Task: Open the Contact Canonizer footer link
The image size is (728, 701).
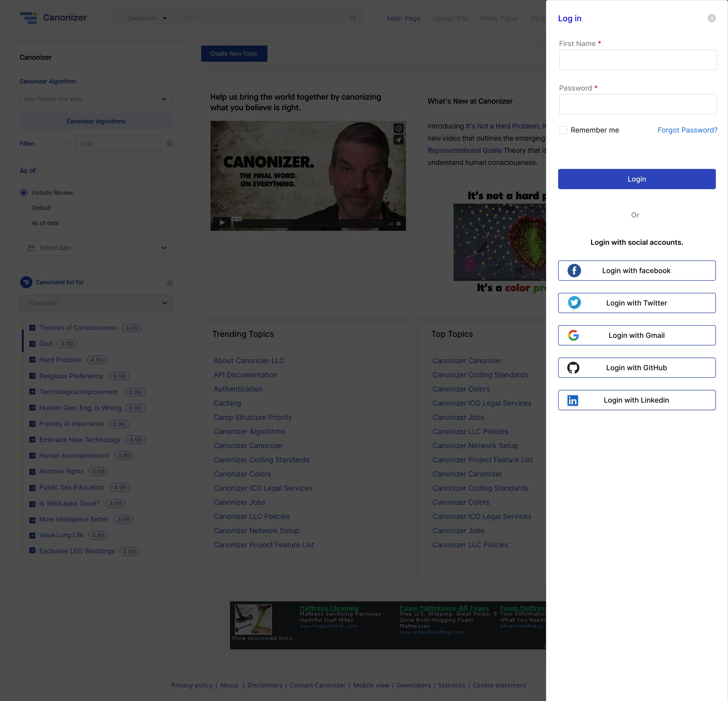Action: (317, 685)
